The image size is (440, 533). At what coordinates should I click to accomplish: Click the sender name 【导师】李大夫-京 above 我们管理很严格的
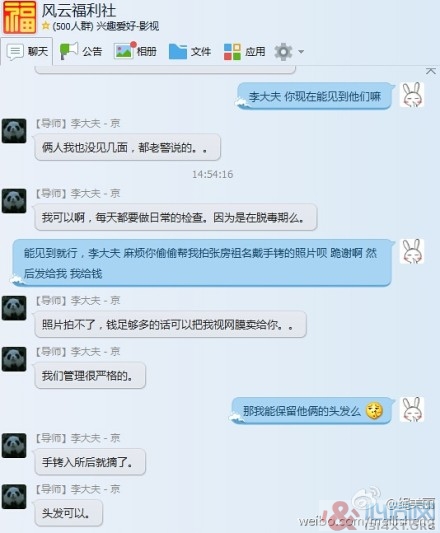pyautogui.click(x=78, y=351)
